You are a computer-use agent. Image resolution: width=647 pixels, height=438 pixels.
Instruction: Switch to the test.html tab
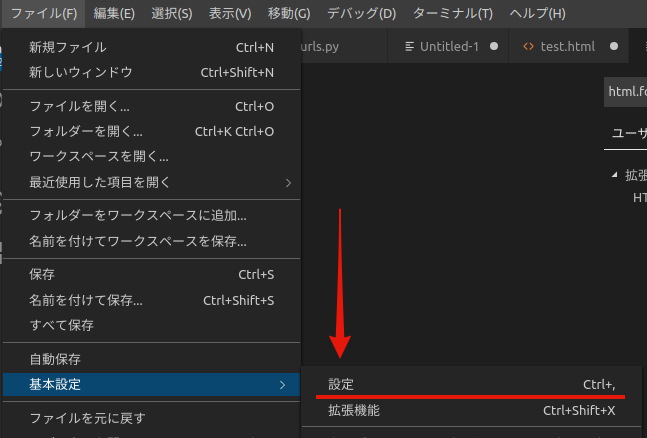569,47
